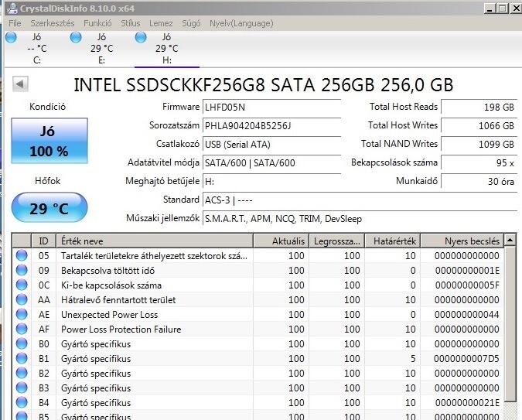The image size is (522, 420).
Task: Open the File menu
Action: (x=15, y=23)
